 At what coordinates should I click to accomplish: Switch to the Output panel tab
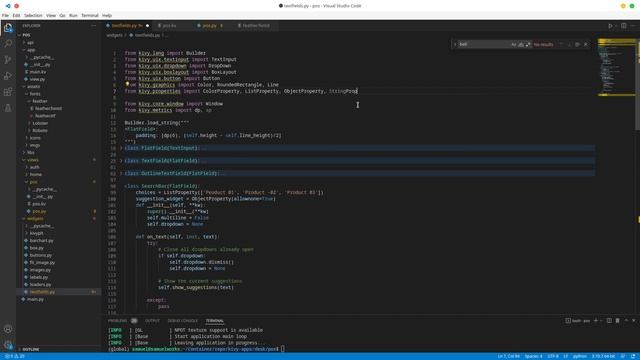pos(152,321)
